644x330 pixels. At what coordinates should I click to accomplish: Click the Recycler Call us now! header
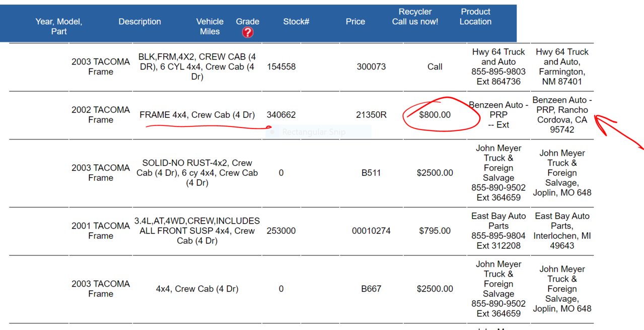click(415, 17)
